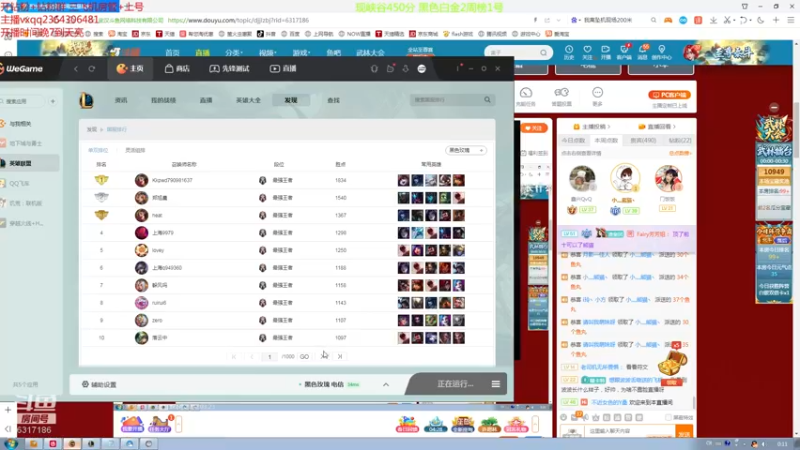Open rank 1 player Kkpwd avatar
Image resolution: width=800 pixels, height=450 pixels.
[141, 180]
